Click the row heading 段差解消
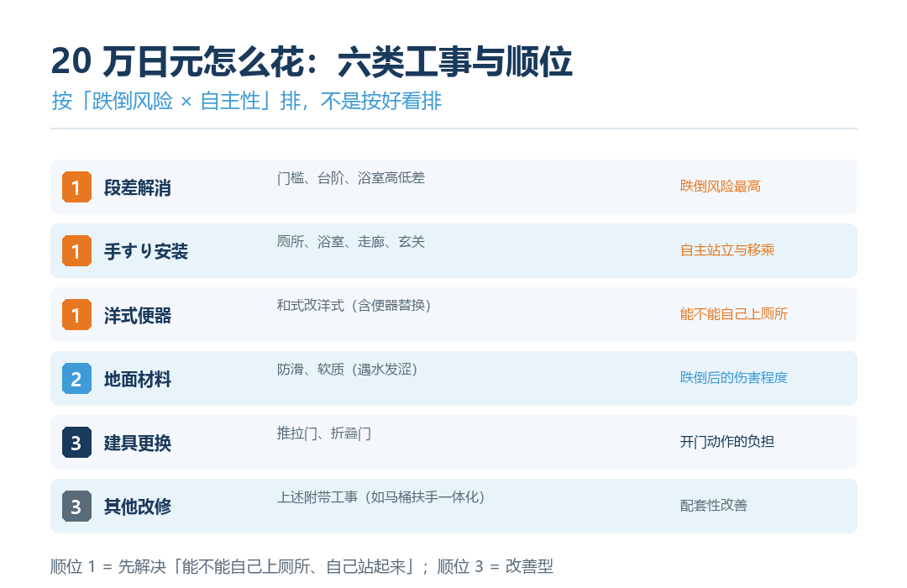This screenshot has height=588, width=907. [x=138, y=187]
